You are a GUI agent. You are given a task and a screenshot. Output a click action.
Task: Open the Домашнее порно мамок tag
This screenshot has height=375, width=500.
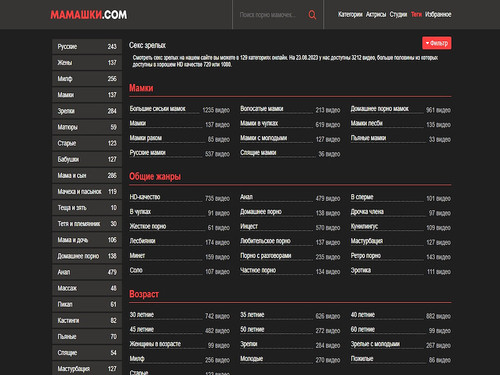click(x=380, y=109)
